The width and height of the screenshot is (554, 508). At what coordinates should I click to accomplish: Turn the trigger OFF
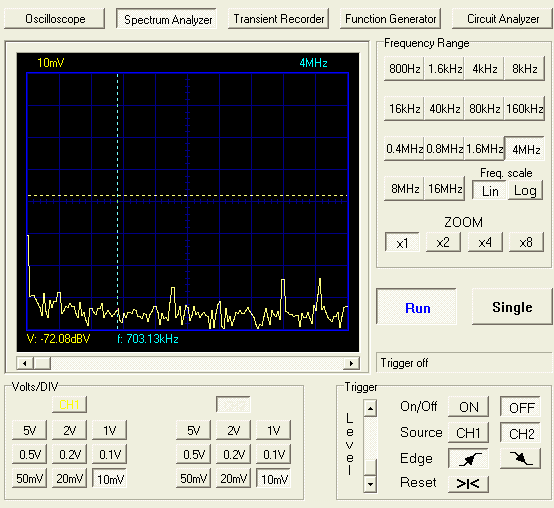pos(520,407)
